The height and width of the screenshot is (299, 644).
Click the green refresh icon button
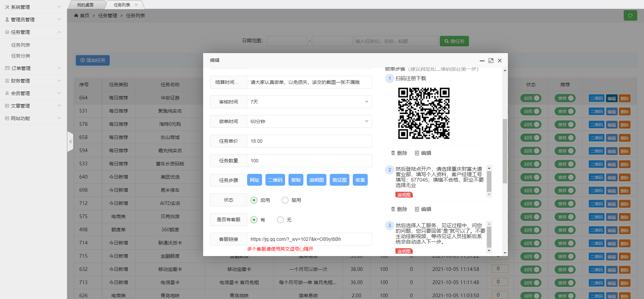(630, 15)
